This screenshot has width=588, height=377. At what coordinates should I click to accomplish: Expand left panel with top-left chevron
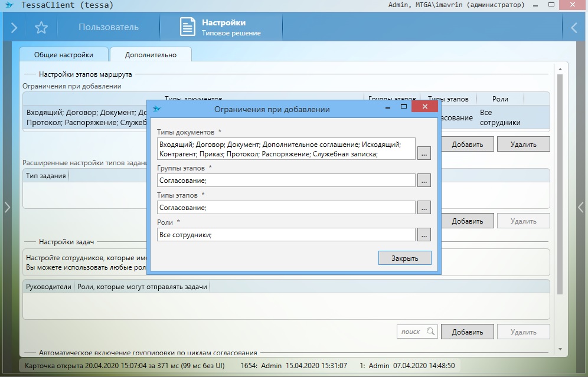(x=14, y=28)
